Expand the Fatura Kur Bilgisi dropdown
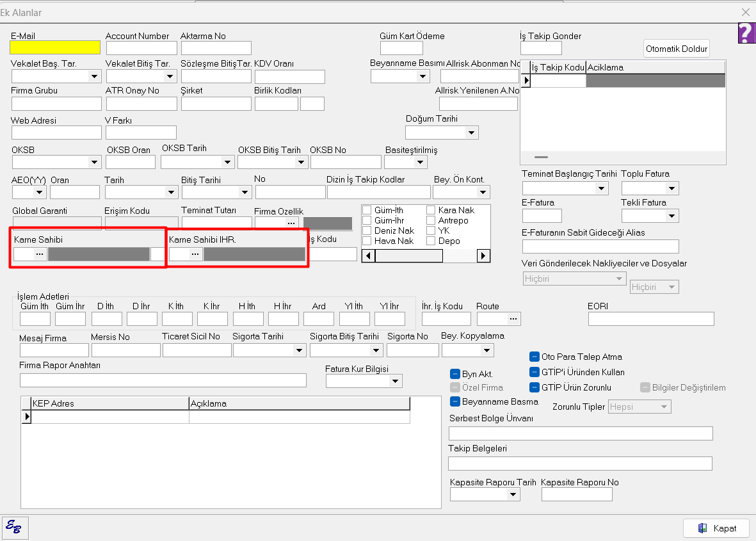The height and width of the screenshot is (541, 756). click(396, 382)
